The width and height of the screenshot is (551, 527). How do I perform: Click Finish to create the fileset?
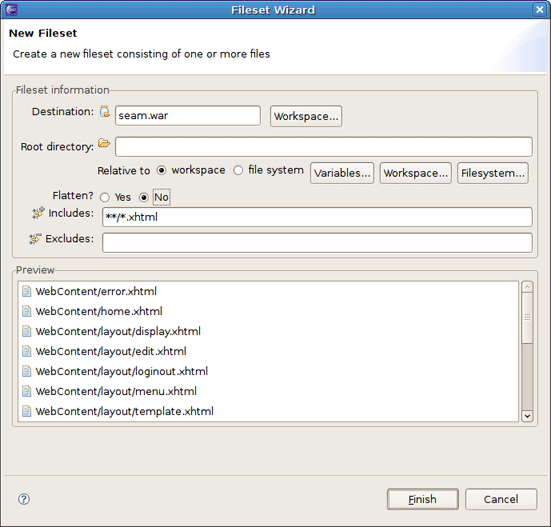coord(423,499)
